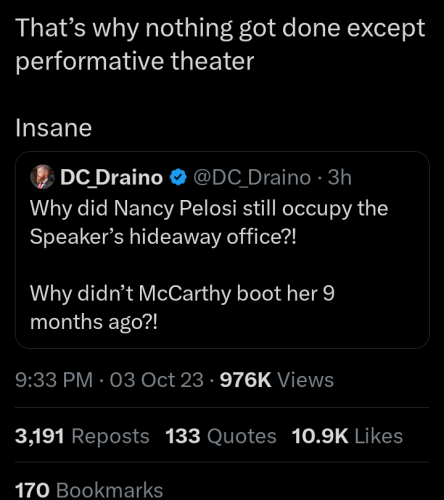Click the 'Speaker's hideaway office' line

click(x=163, y=237)
